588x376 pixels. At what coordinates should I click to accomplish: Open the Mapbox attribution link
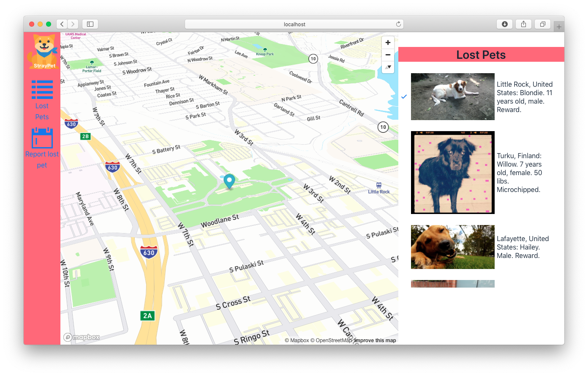[x=297, y=340]
